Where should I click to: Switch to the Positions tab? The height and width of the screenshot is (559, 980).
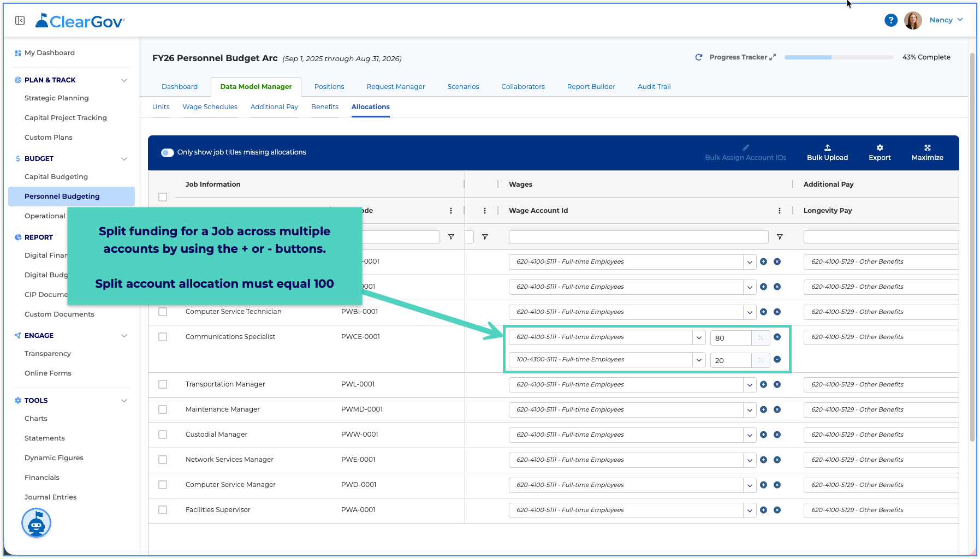329,87
